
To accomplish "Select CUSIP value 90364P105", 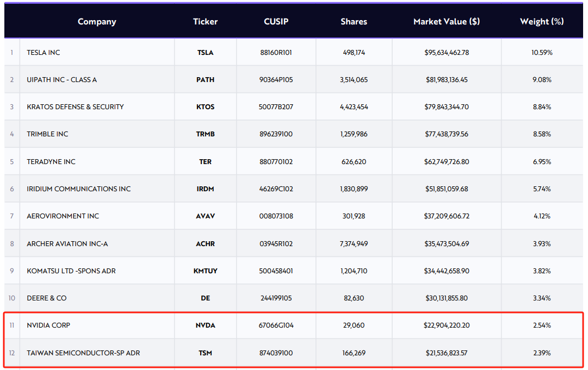I will [x=276, y=80].
